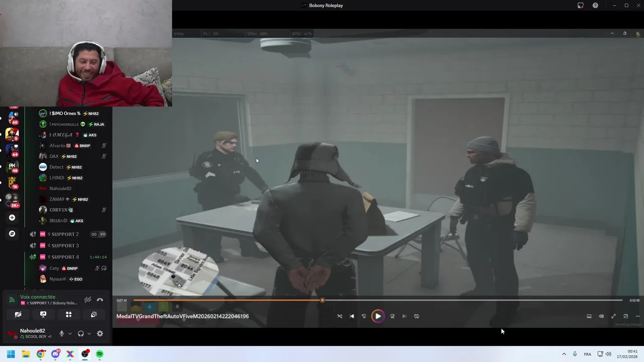Turn on the camera in Discord
This screenshot has width=644, height=362.
pyautogui.click(x=18, y=314)
